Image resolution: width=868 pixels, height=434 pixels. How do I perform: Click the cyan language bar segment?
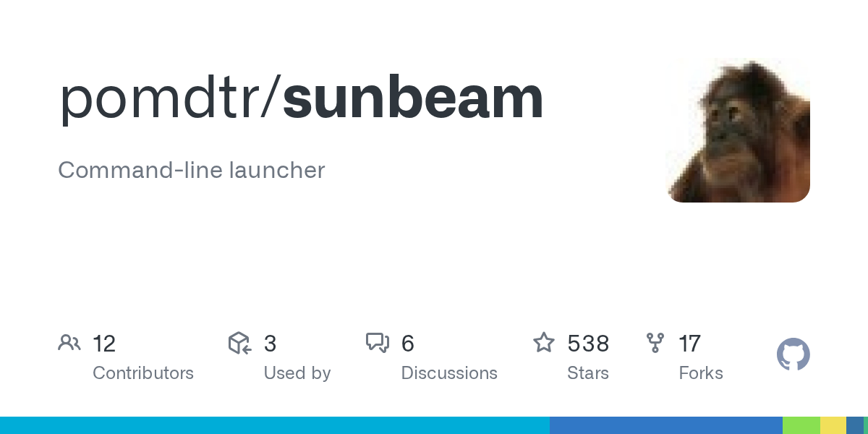click(x=275, y=425)
